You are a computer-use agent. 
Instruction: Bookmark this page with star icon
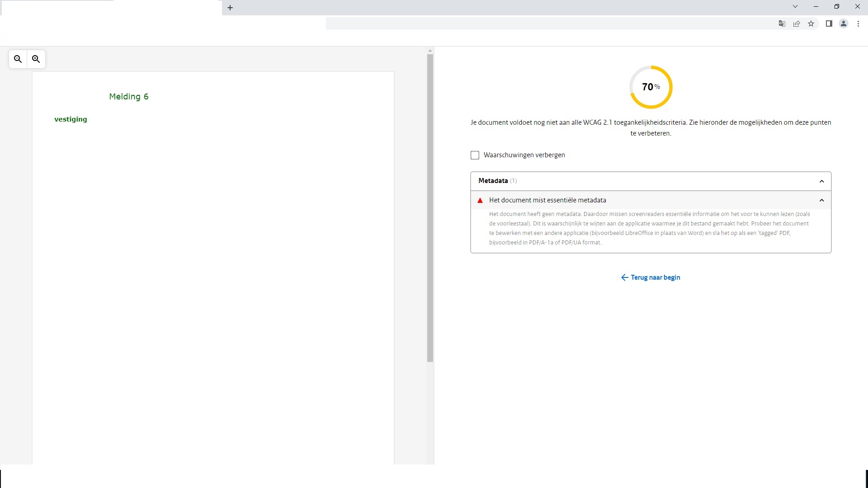(811, 24)
